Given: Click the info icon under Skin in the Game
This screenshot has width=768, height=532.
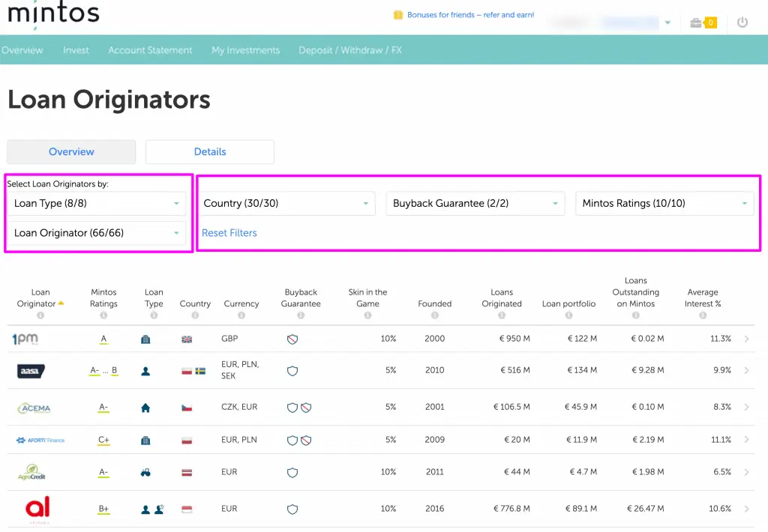Looking at the screenshot, I should tap(368, 314).
